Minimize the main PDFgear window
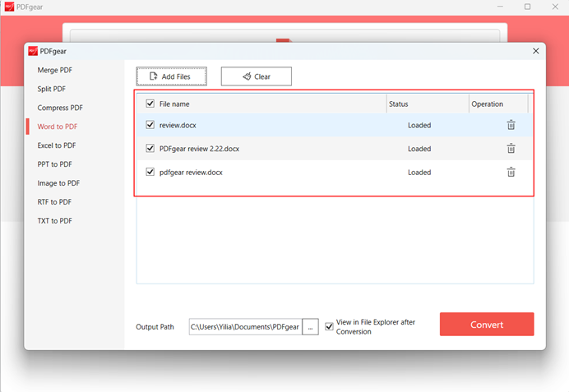This screenshot has width=569, height=392. [500, 7]
